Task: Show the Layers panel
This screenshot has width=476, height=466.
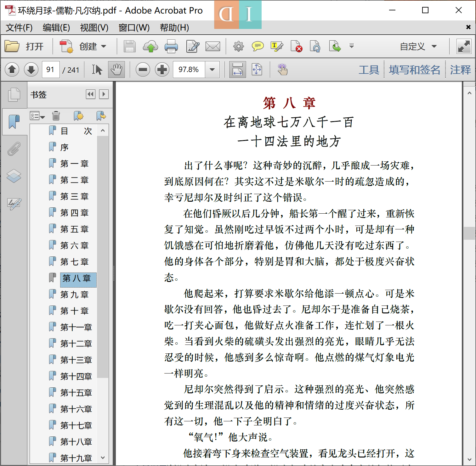Action: [x=14, y=176]
